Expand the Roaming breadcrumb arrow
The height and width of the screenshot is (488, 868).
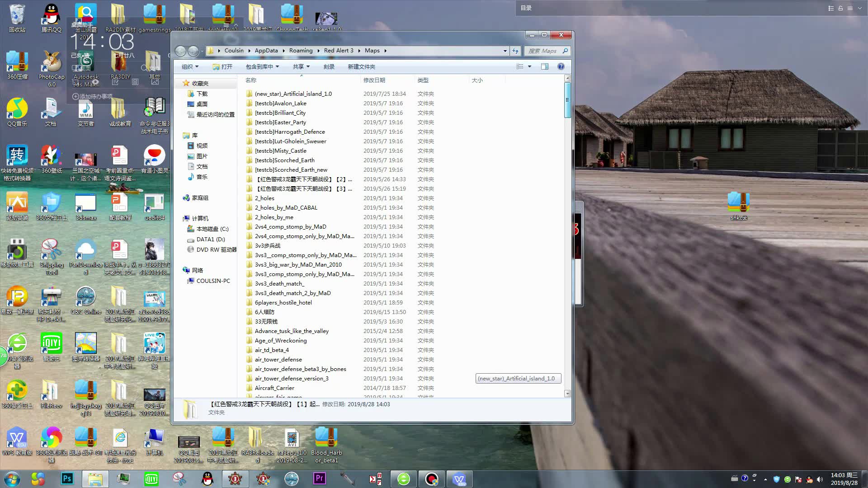click(319, 51)
